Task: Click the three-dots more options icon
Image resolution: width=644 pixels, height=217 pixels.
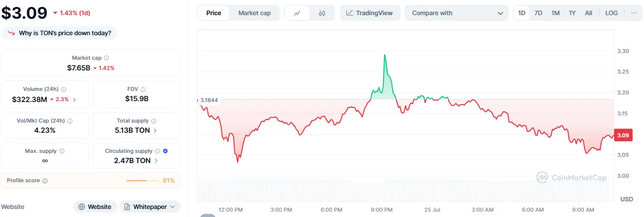Action: [x=634, y=13]
